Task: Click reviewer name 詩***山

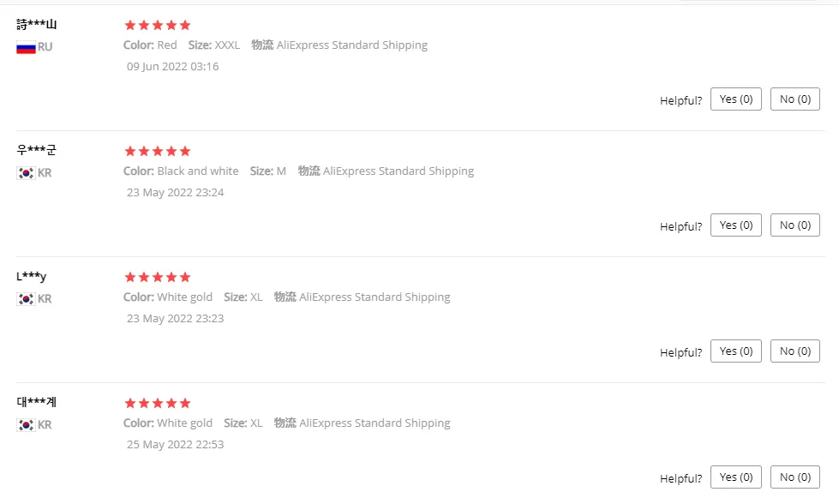Action: point(36,24)
